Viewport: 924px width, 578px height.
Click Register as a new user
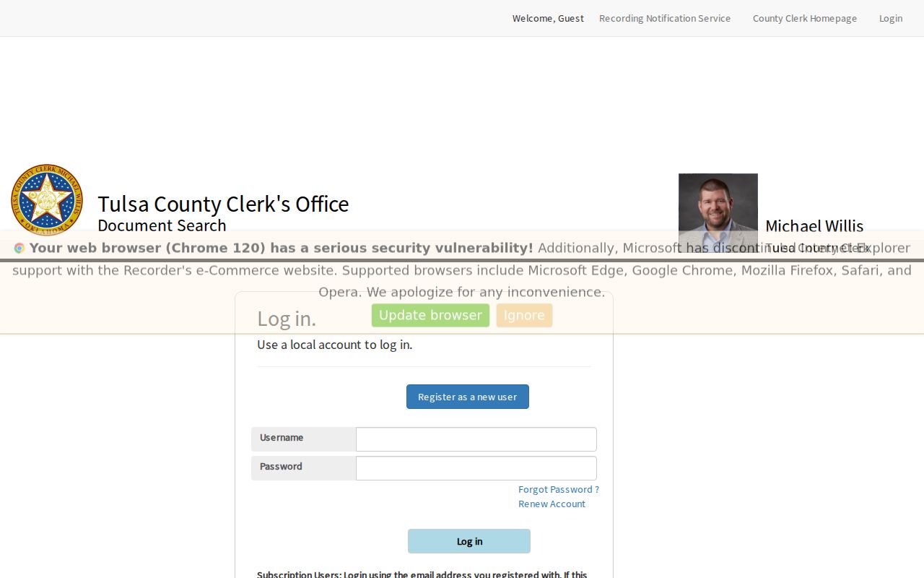coord(468,397)
